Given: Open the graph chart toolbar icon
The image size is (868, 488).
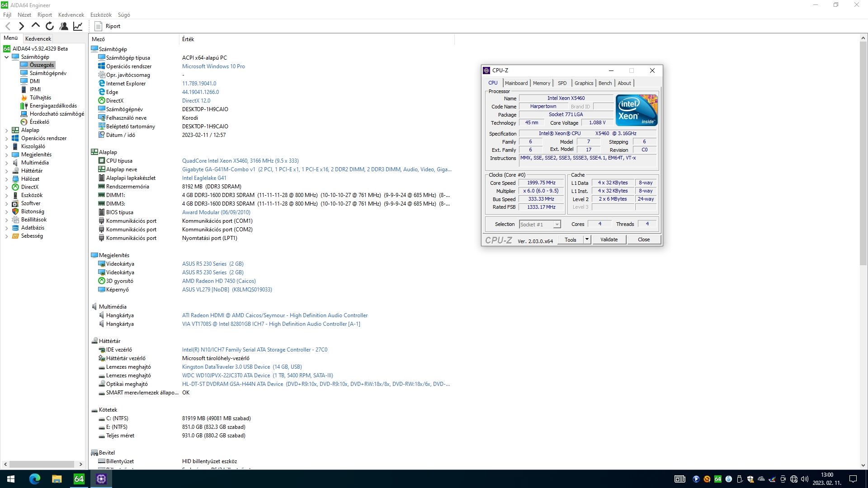Looking at the screenshot, I should (x=78, y=26).
